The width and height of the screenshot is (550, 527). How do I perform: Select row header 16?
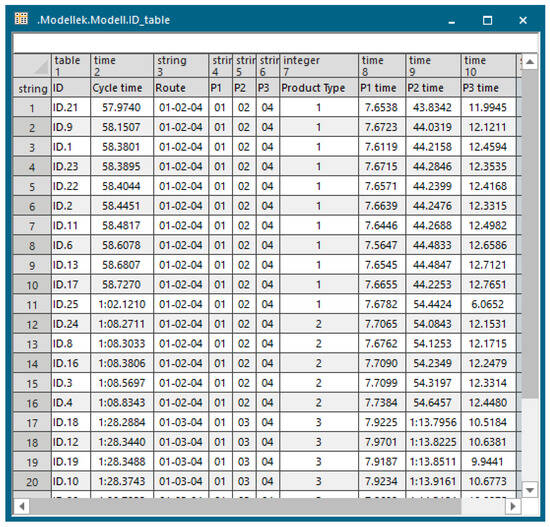(32, 402)
